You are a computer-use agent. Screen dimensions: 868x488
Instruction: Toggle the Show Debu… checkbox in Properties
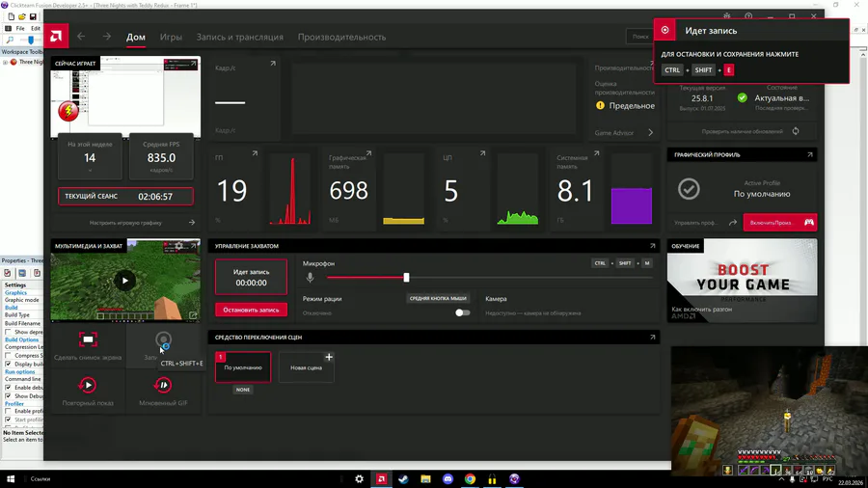click(x=9, y=396)
